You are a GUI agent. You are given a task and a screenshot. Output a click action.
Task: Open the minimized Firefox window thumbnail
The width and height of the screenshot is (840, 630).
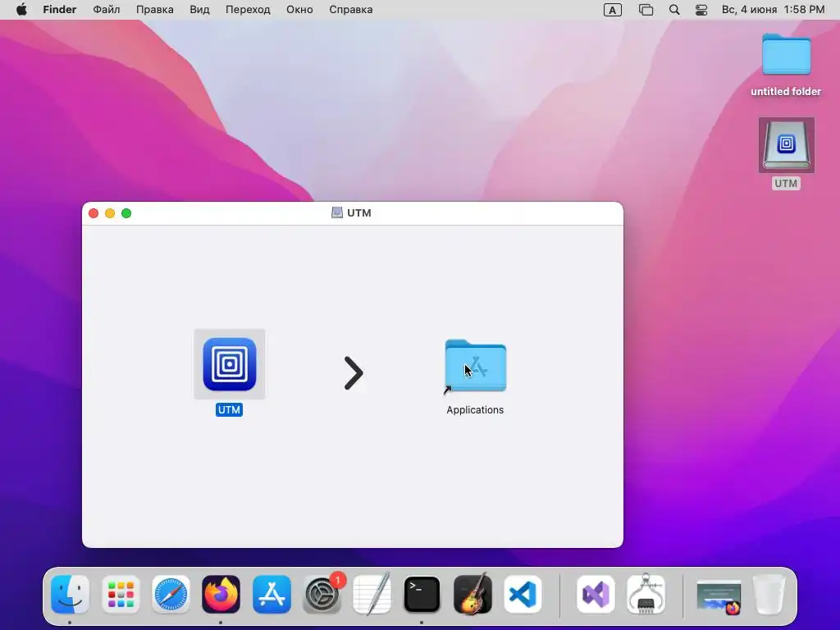coord(719,597)
